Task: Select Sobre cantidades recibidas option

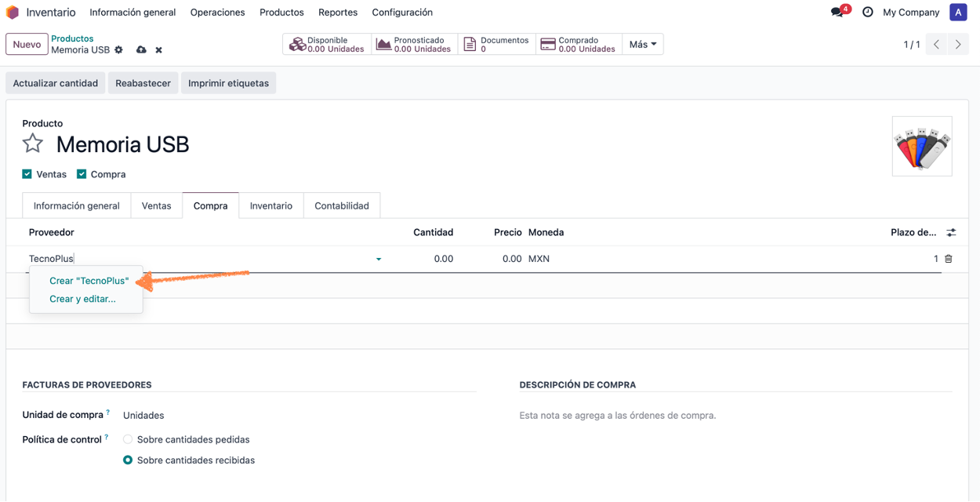Action: pyautogui.click(x=128, y=460)
